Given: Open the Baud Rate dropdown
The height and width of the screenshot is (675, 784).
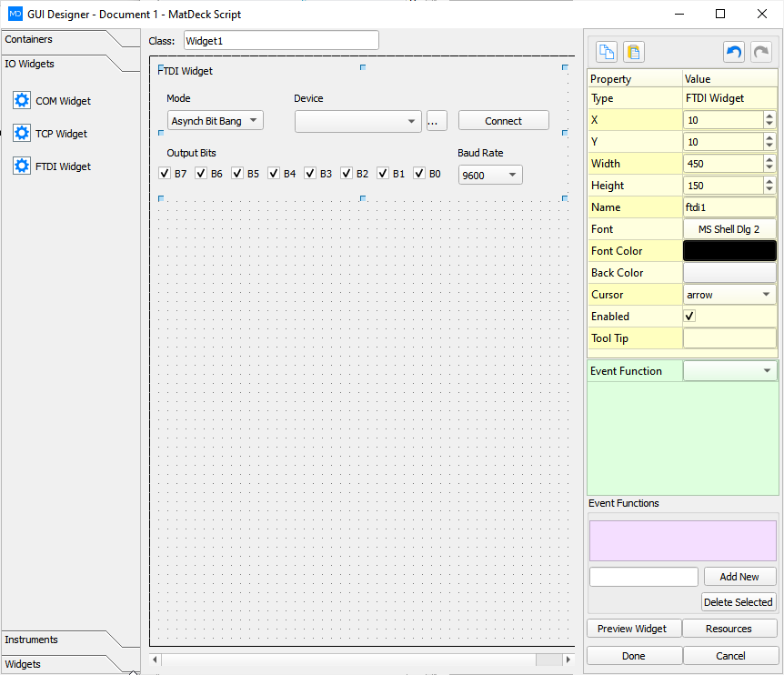Looking at the screenshot, I should click(x=489, y=175).
